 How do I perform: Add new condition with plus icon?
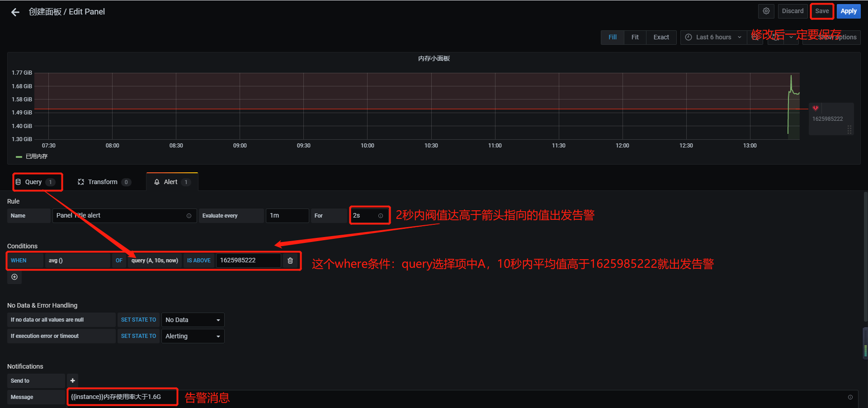[x=14, y=277]
